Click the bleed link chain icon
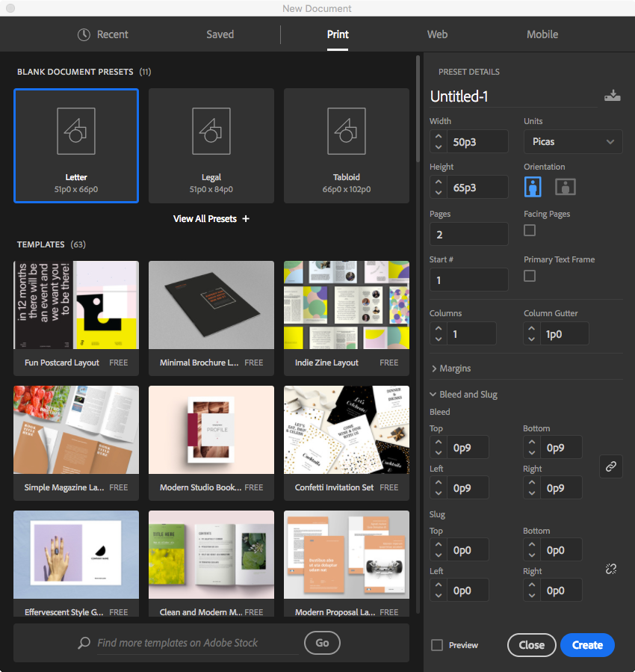 tap(610, 466)
